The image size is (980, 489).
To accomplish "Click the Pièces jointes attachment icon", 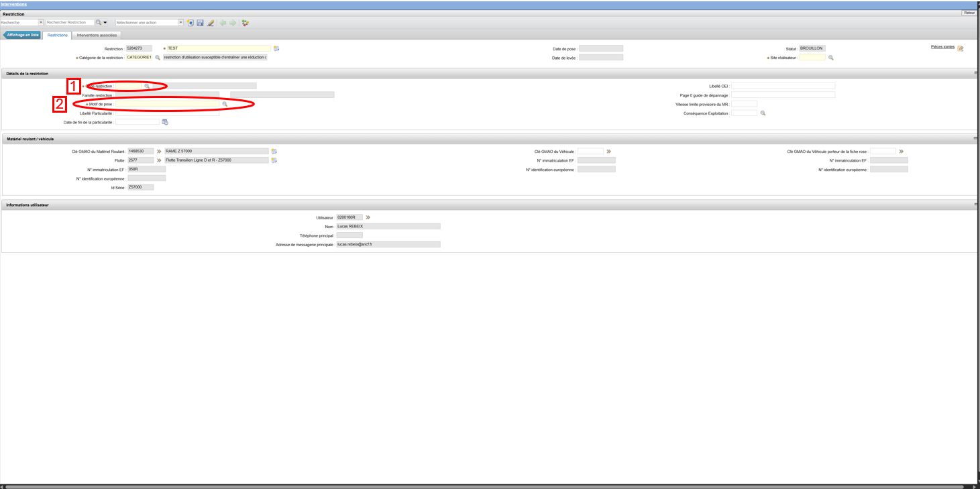I will coord(961,48).
